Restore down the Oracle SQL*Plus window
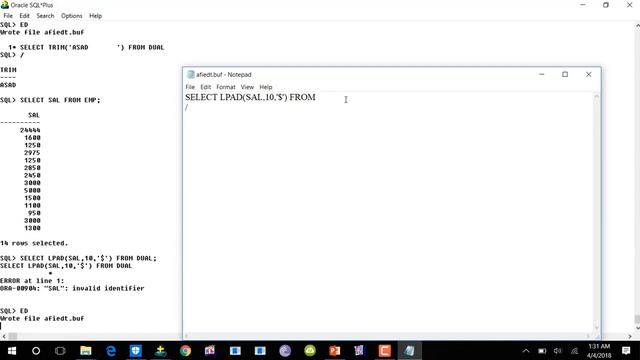640x360 pixels. pos(606,5)
